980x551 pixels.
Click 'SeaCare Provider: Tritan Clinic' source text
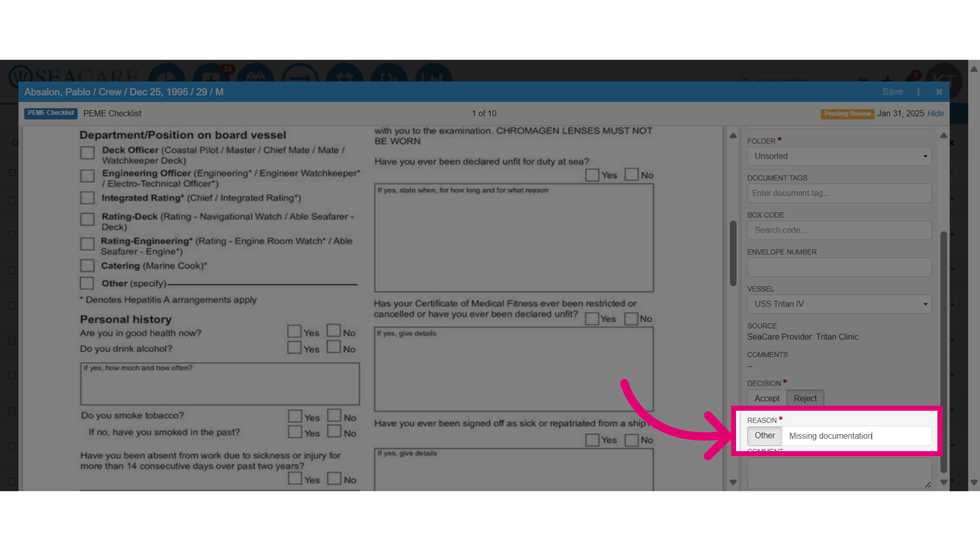802,337
